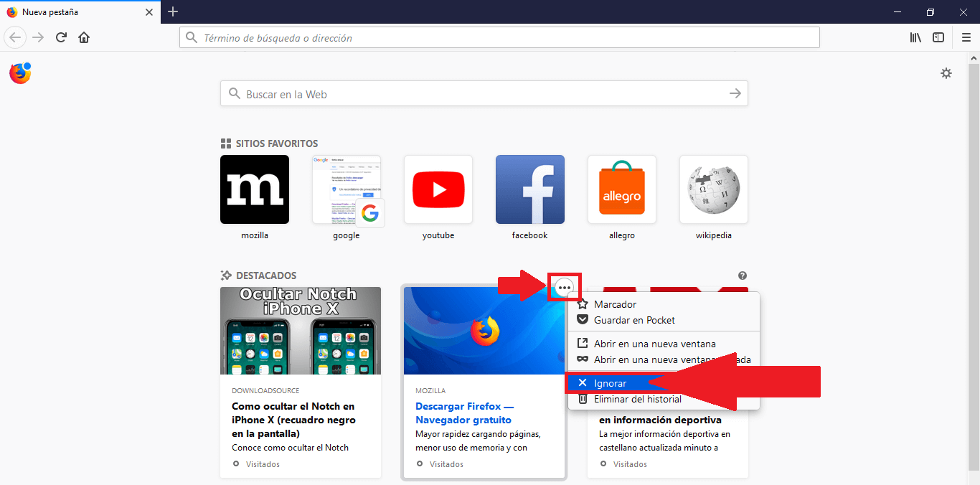The height and width of the screenshot is (485, 980).
Task: Open the Como ocultar el Notch article
Action: click(293, 420)
